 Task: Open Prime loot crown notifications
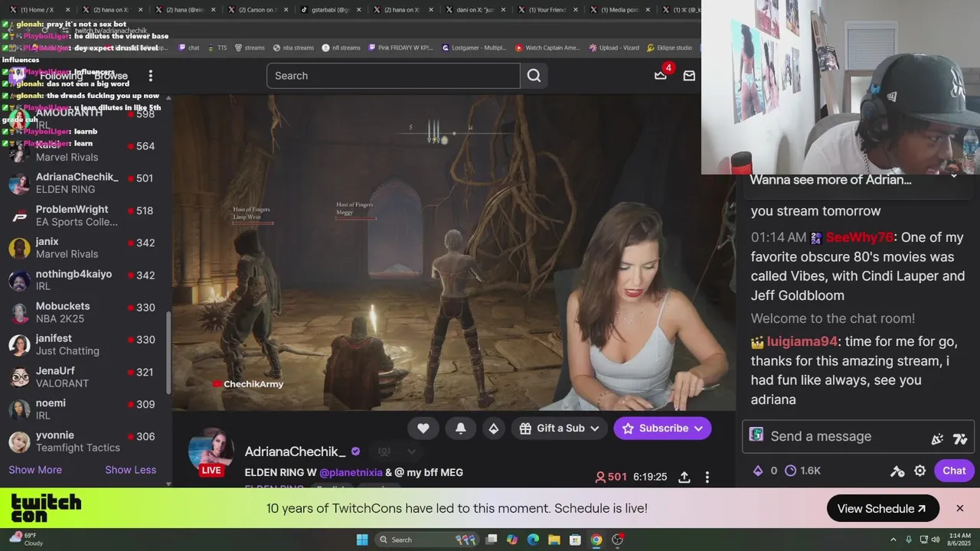pos(661,75)
